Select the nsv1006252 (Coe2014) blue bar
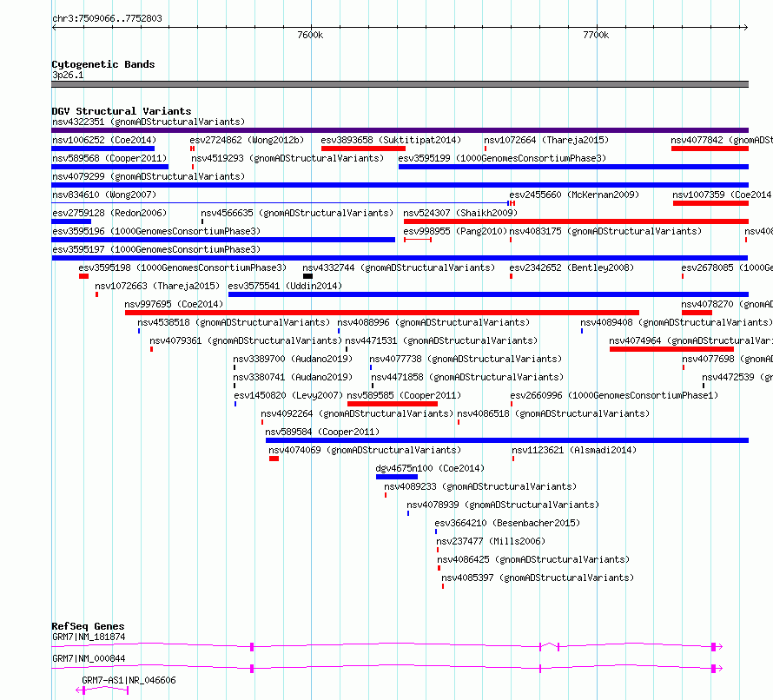Image resolution: width=773 pixels, height=700 pixels. (103, 149)
